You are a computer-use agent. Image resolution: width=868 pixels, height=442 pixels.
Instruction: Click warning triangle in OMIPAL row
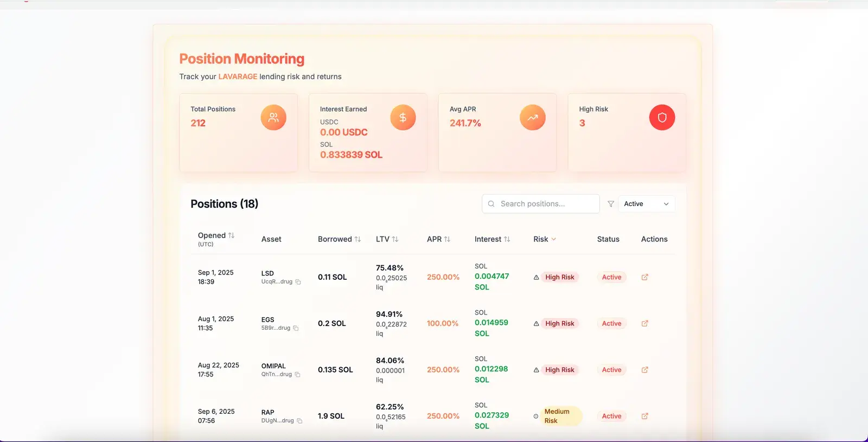tap(536, 370)
